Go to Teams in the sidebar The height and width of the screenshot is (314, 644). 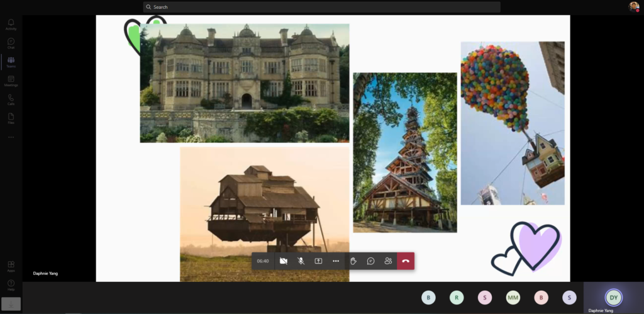point(11,62)
